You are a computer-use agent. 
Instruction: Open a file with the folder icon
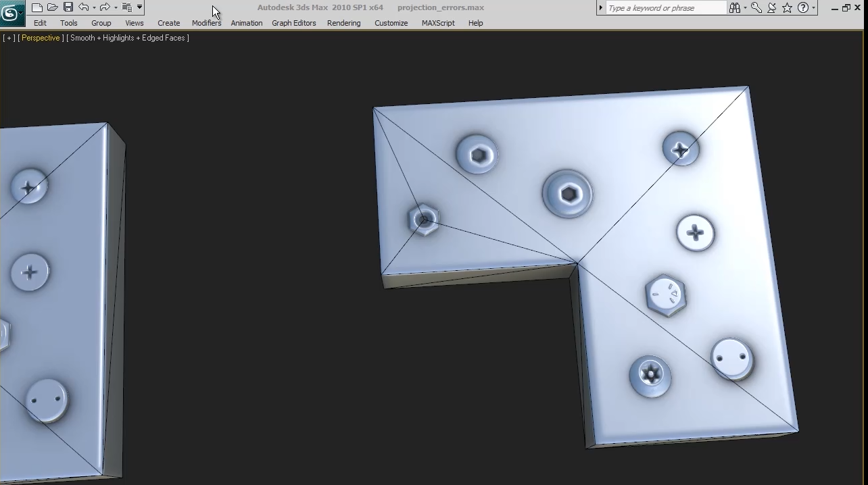tap(52, 7)
